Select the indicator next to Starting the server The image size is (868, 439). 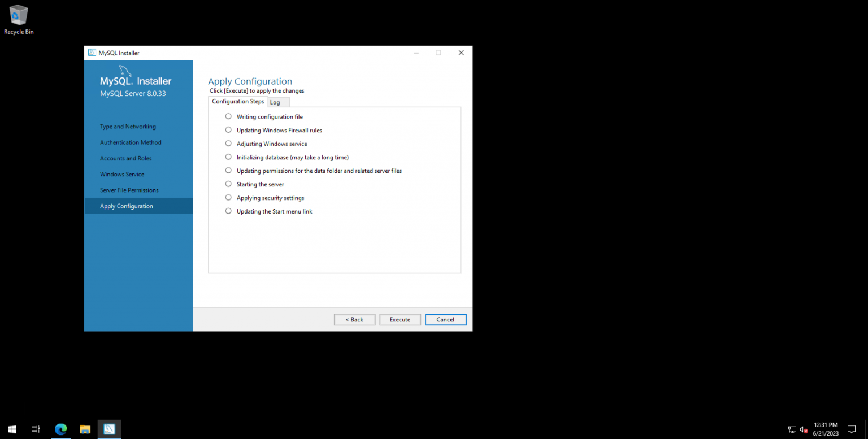(x=228, y=184)
